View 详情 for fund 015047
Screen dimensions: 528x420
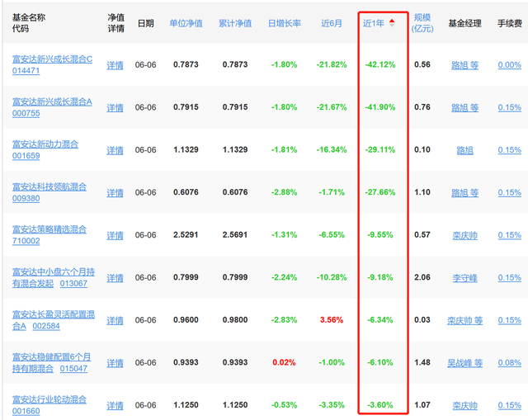click(115, 363)
